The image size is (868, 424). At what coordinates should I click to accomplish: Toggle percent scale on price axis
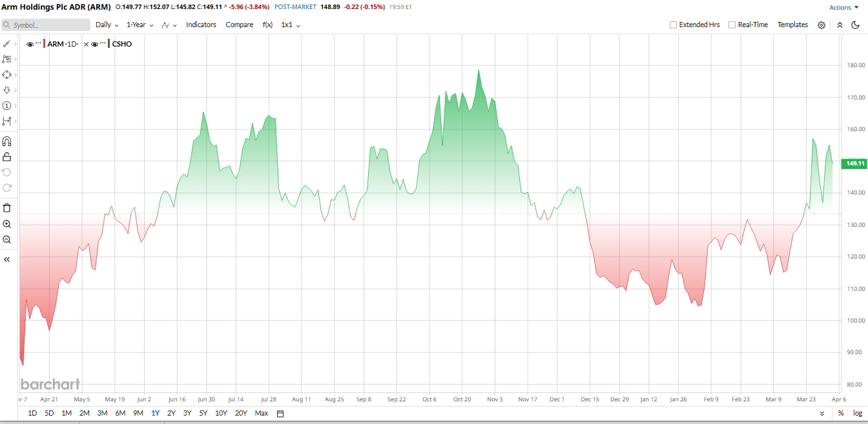click(841, 414)
